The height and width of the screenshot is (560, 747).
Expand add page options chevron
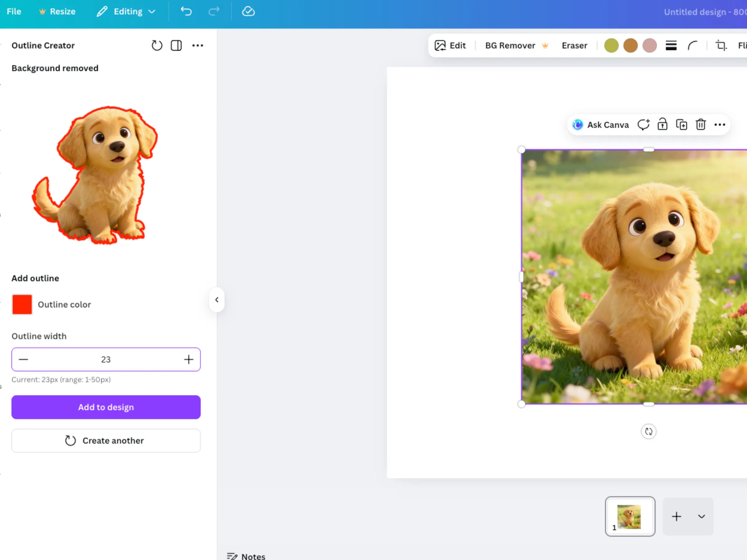point(702,516)
